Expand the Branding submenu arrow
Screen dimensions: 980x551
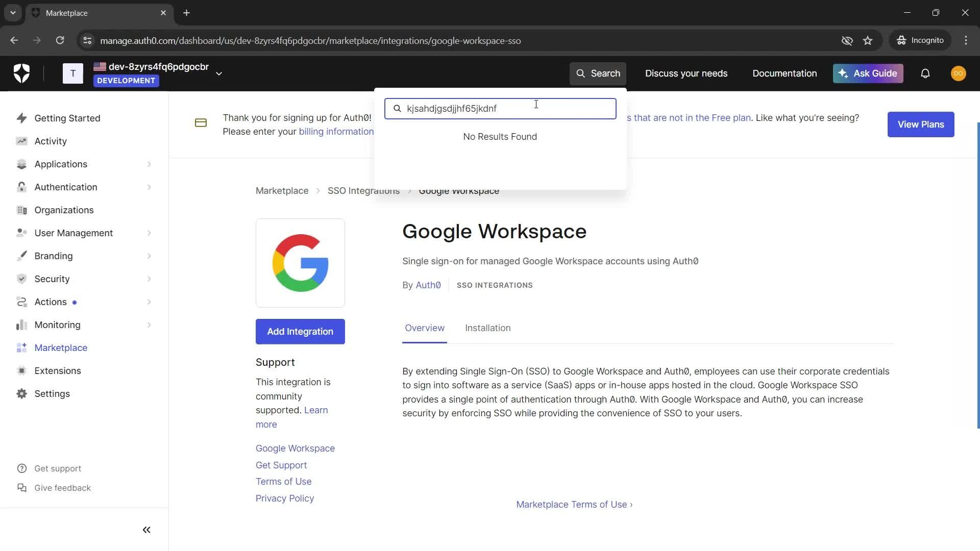tap(149, 256)
